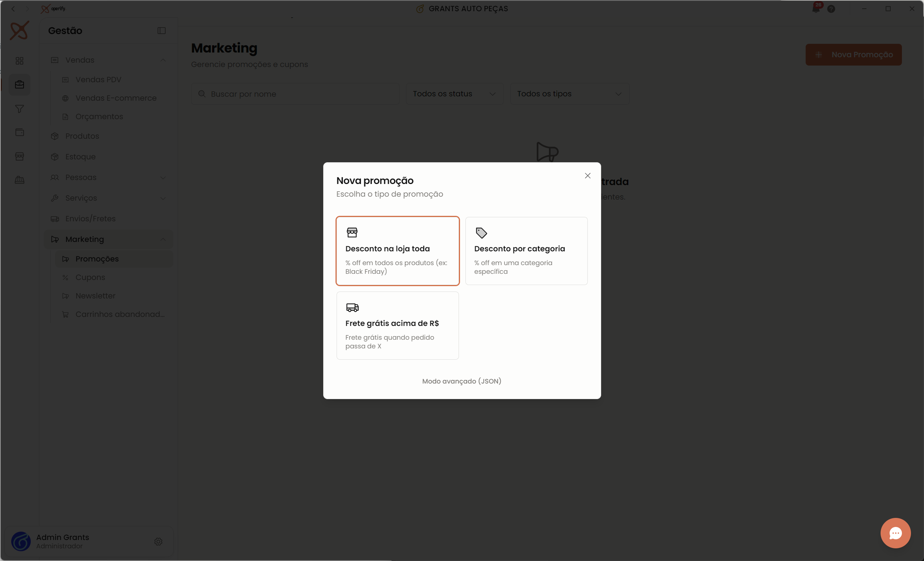The height and width of the screenshot is (561, 924).
Task: Expand the Serviços menu section
Action: point(163,198)
